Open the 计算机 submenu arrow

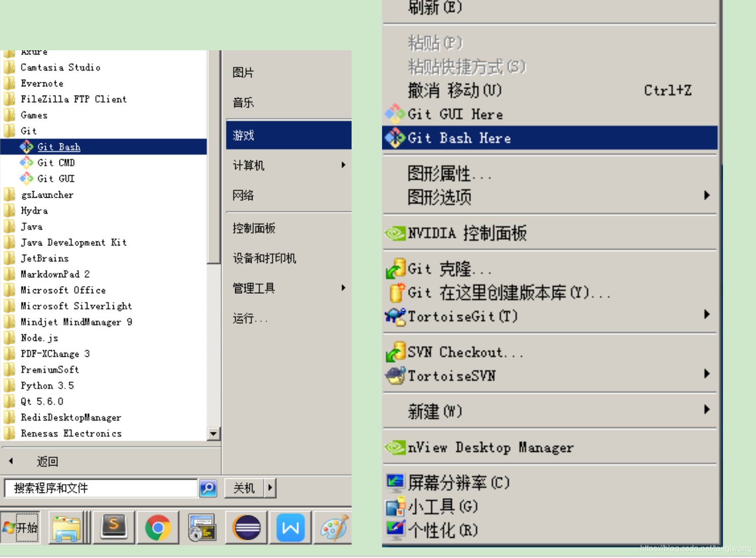(x=344, y=165)
